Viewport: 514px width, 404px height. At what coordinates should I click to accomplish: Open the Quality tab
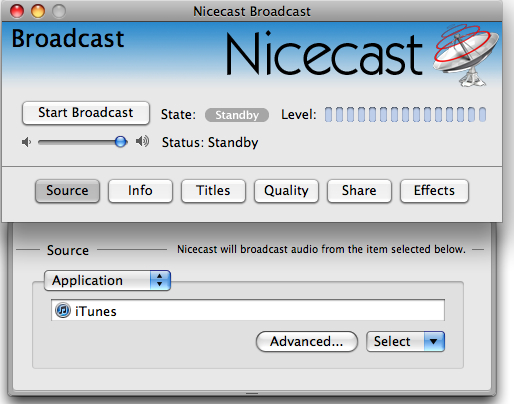[x=286, y=191]
